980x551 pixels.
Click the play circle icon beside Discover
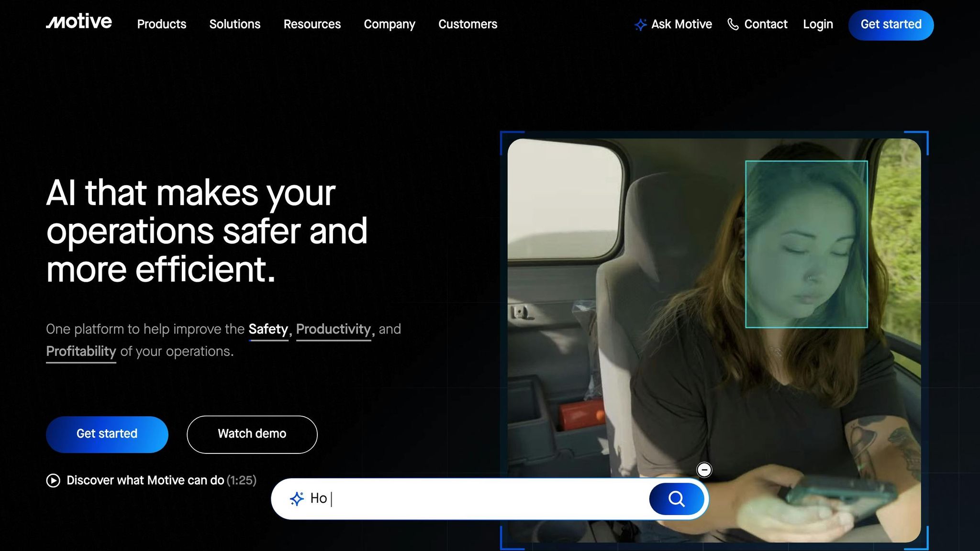click(53, 480)
